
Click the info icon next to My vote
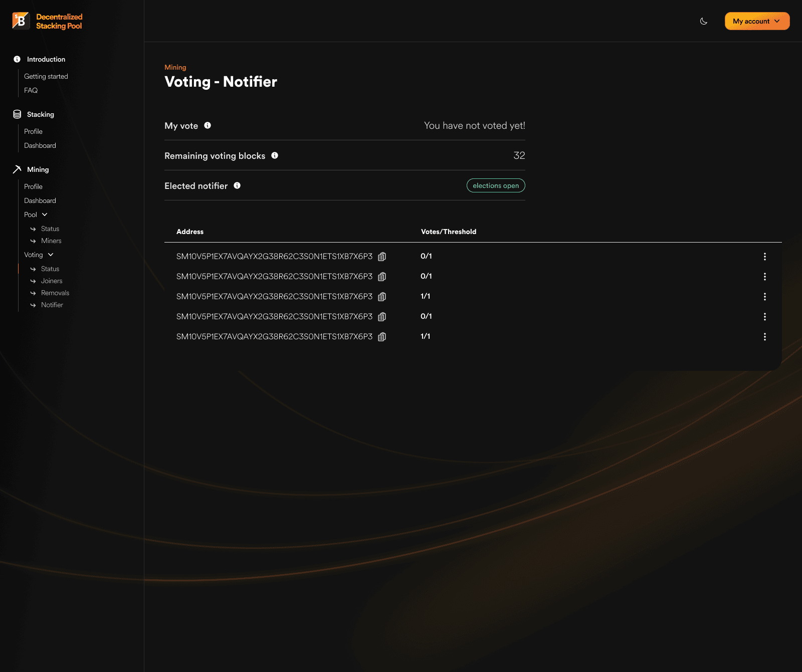click(208, 125)
